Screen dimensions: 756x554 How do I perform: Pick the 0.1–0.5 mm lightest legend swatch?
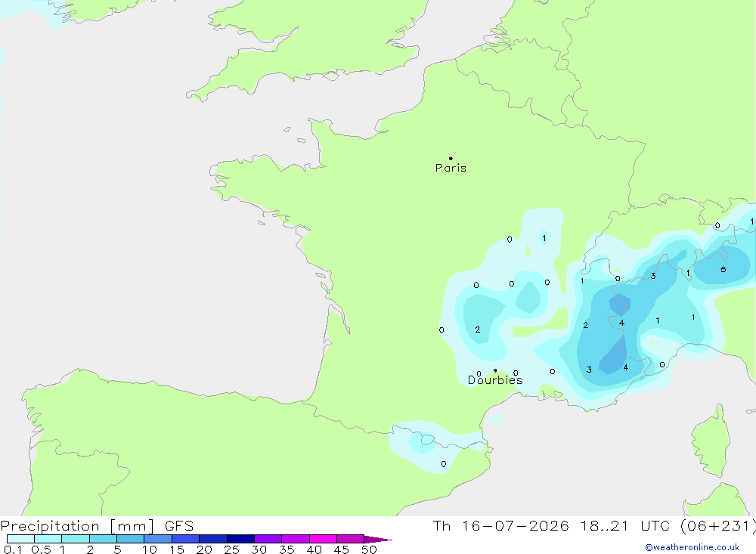coord(20,539)
